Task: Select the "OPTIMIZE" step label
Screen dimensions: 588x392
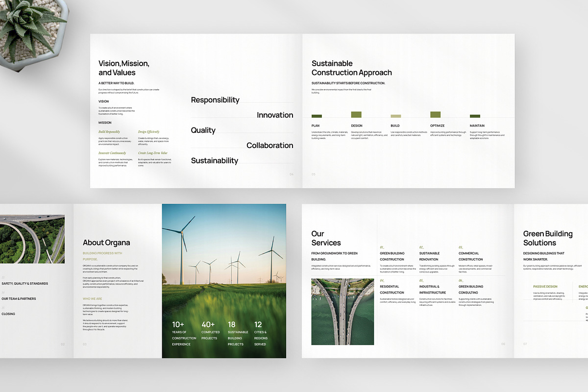Action: tap(438, 126)
